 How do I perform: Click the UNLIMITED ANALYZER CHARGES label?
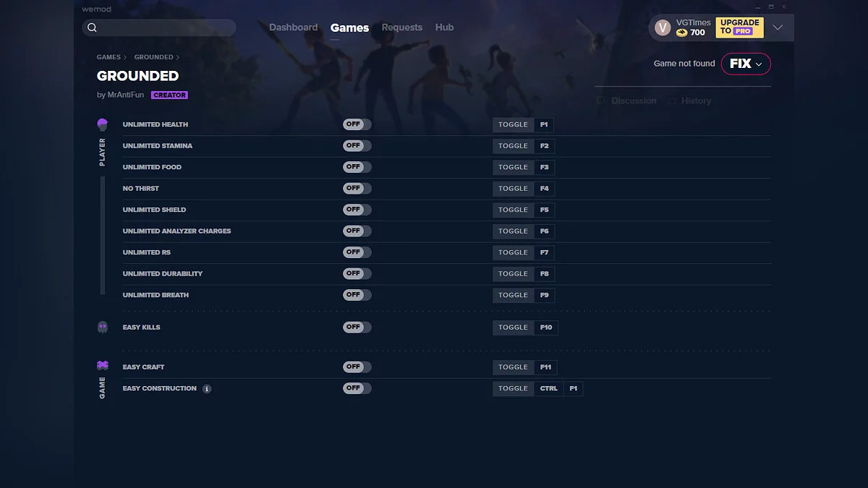[177, 231]
